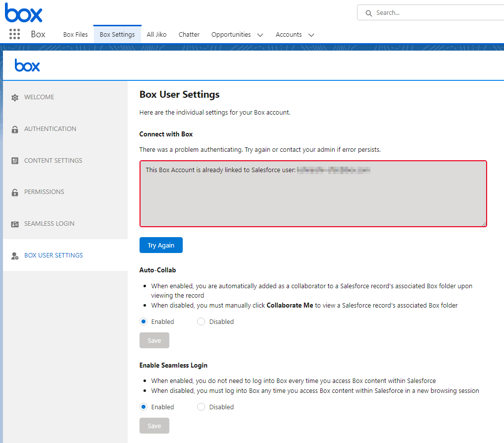Screen dimensions: 504x443
Task: Click the Box logo in the page header
Action: pyautogui.click(x=27, y=65)
